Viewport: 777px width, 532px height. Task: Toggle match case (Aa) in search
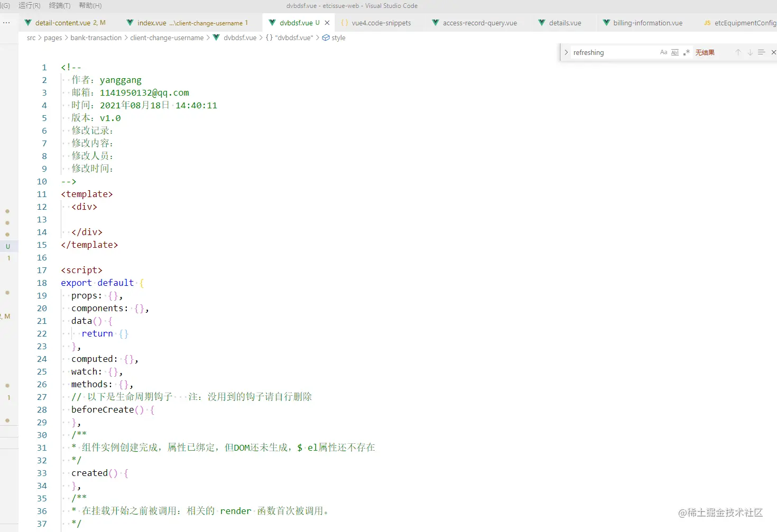(663, 52)
